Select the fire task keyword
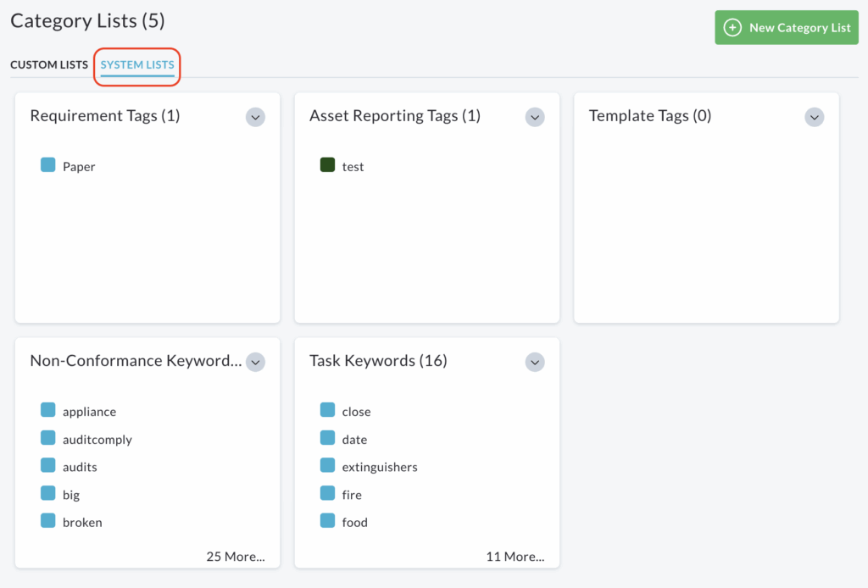 click(x=352, y=495)
